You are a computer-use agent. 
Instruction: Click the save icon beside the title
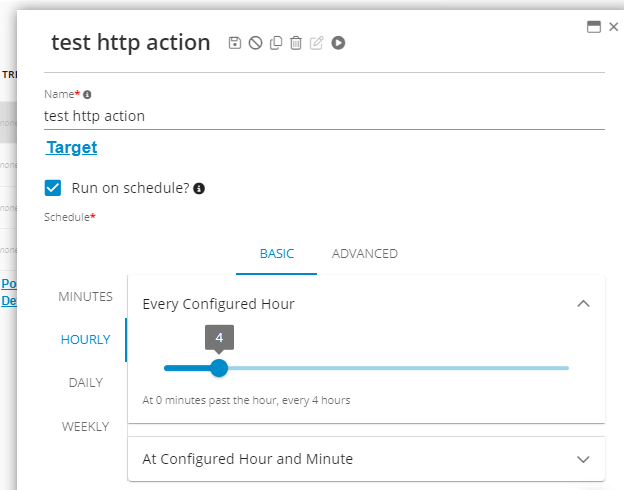(x=235, y=43)
